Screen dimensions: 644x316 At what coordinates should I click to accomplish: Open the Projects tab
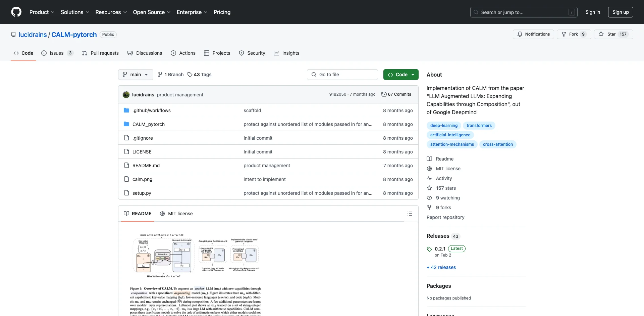pos(217,53)
